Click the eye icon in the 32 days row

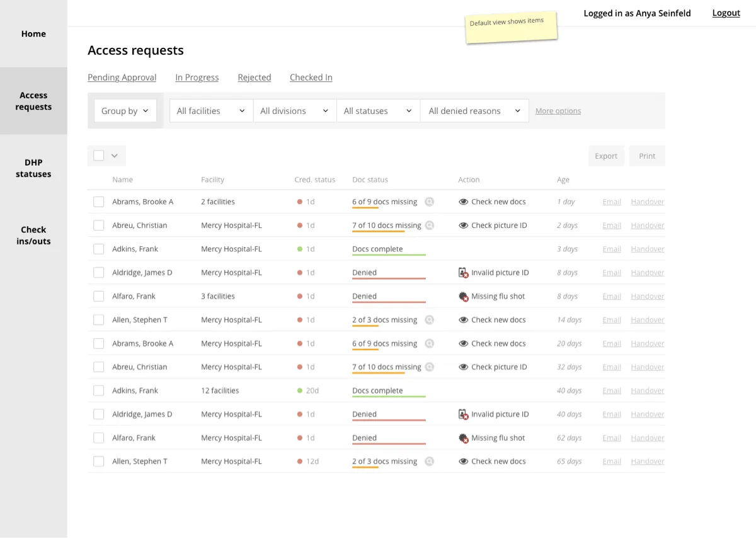coord(464,367)
